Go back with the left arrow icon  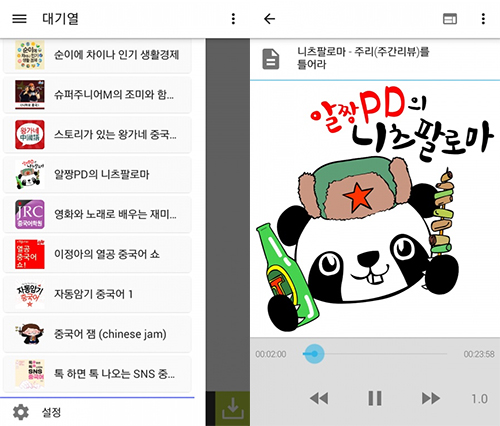point(269,19)
